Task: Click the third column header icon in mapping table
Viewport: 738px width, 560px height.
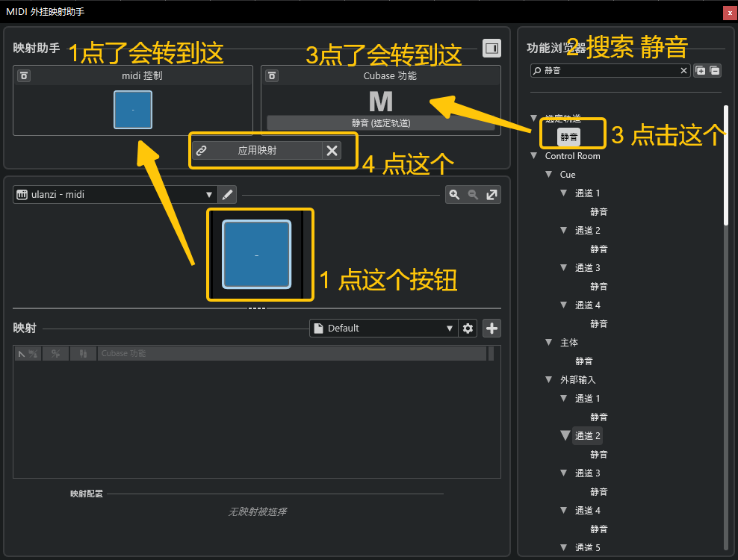Action: pyautogui.click(x=84, y=353)
